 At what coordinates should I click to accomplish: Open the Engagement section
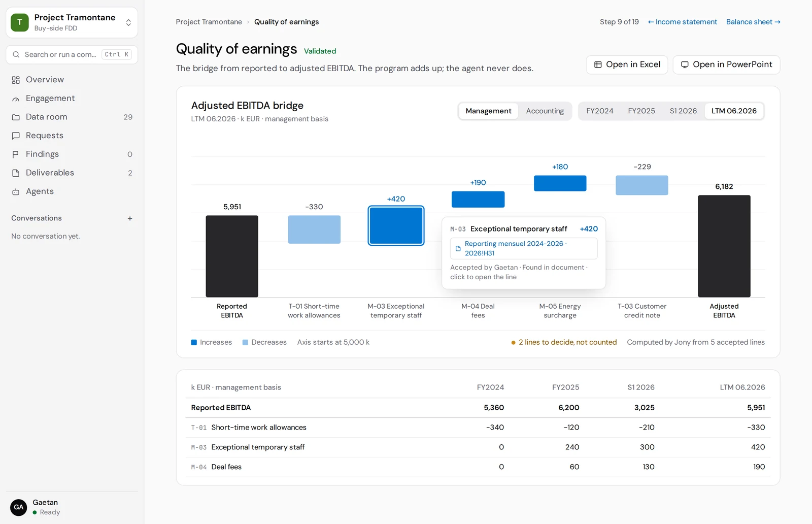(x=72, y=99)
